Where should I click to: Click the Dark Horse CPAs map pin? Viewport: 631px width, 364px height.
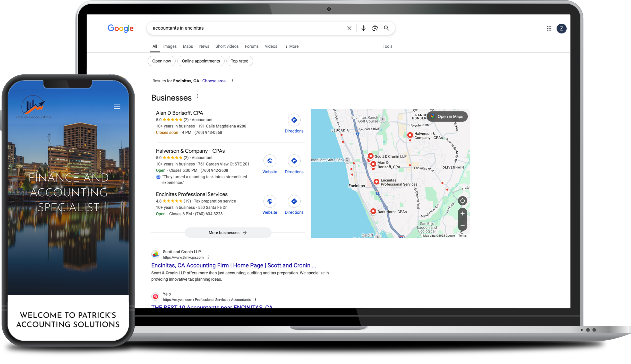pos(373,212)
